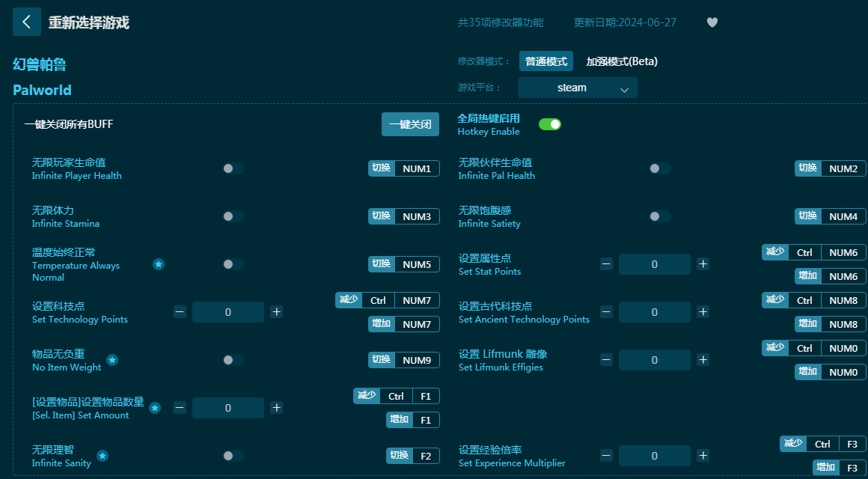
Task: Click the star badge beside Set Amount
Action: pos(155,408)
